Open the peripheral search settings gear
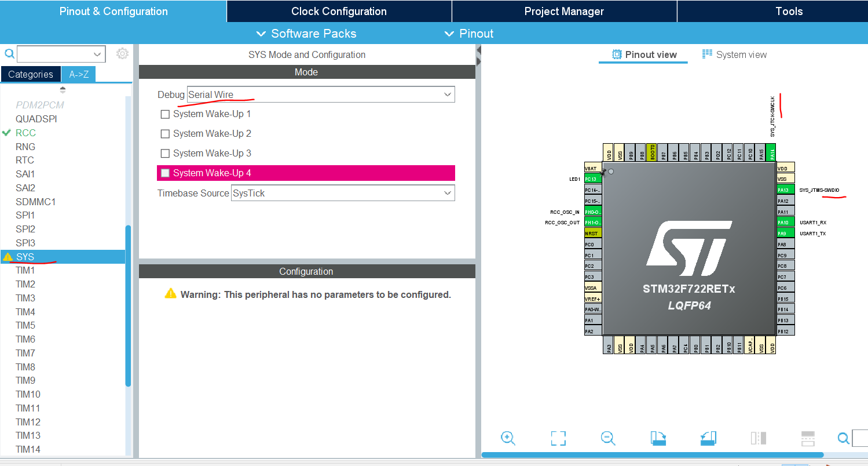Viewport: 868px width, 466px height. pos(122,53)
